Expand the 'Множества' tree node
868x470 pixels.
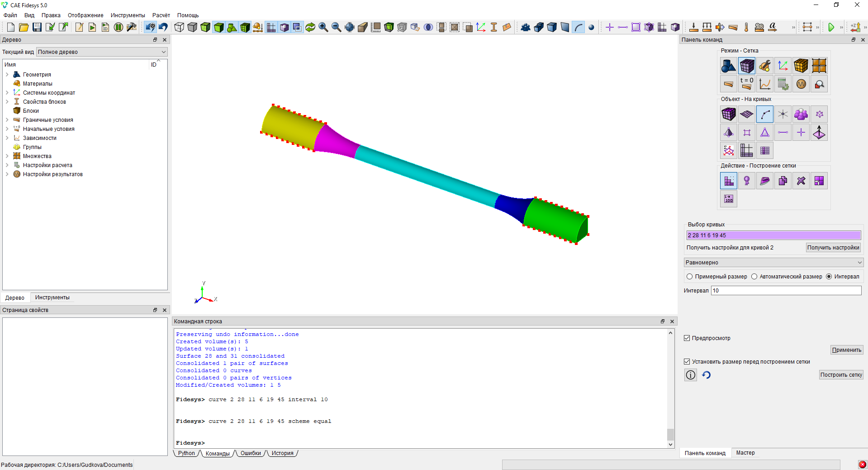7,156
